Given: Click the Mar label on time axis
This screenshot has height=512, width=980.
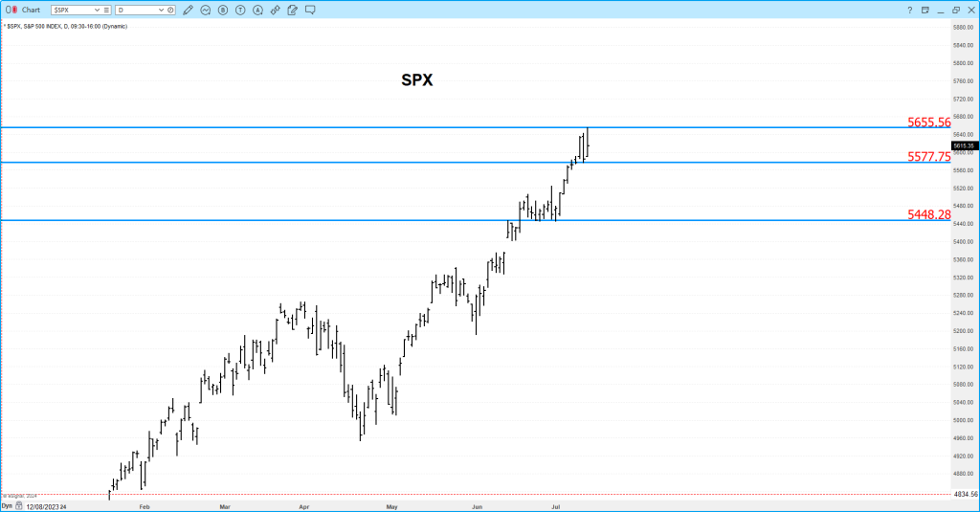Looking at the screenshot, I should pyautogui.click(x=225, y=507).
